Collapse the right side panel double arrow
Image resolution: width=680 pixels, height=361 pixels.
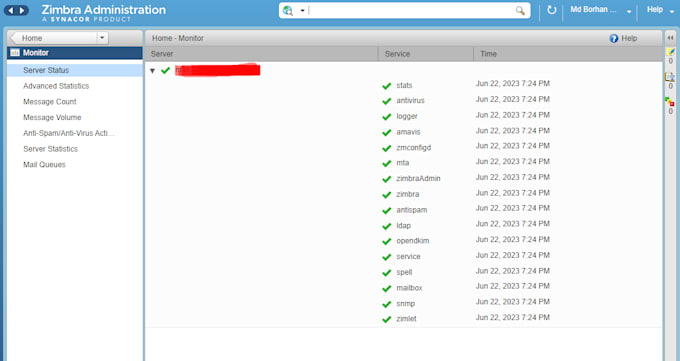670,38
